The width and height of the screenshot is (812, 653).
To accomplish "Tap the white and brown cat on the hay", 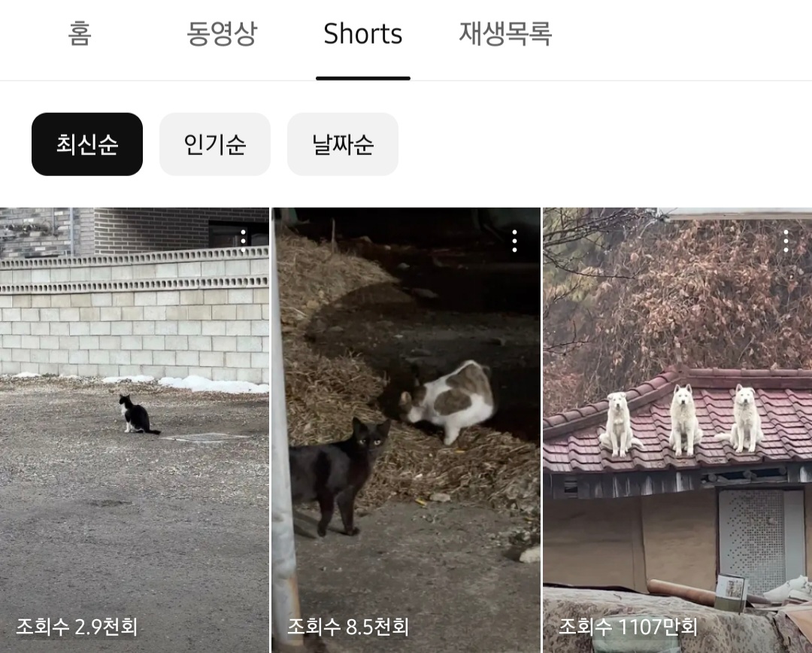I will [x=447, y=402].
